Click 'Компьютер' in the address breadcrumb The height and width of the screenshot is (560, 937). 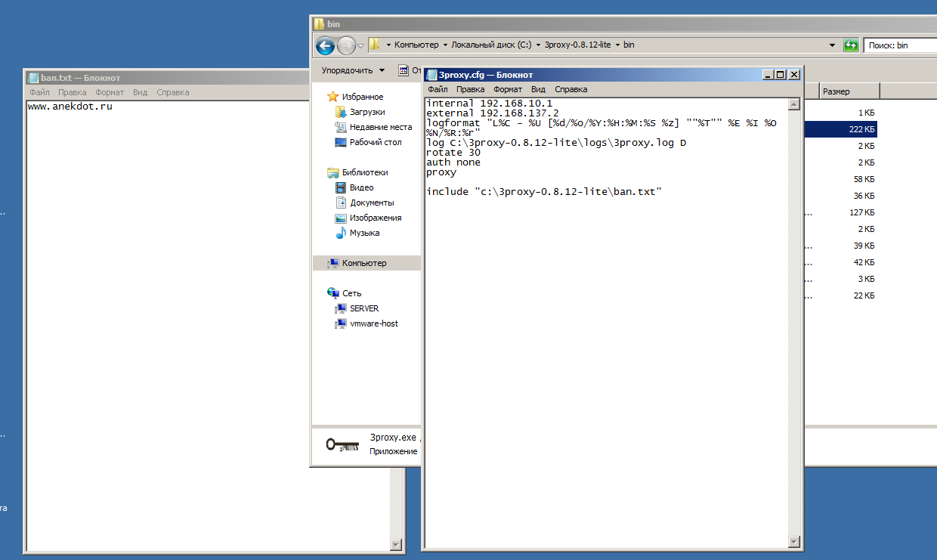click(416, 45)
